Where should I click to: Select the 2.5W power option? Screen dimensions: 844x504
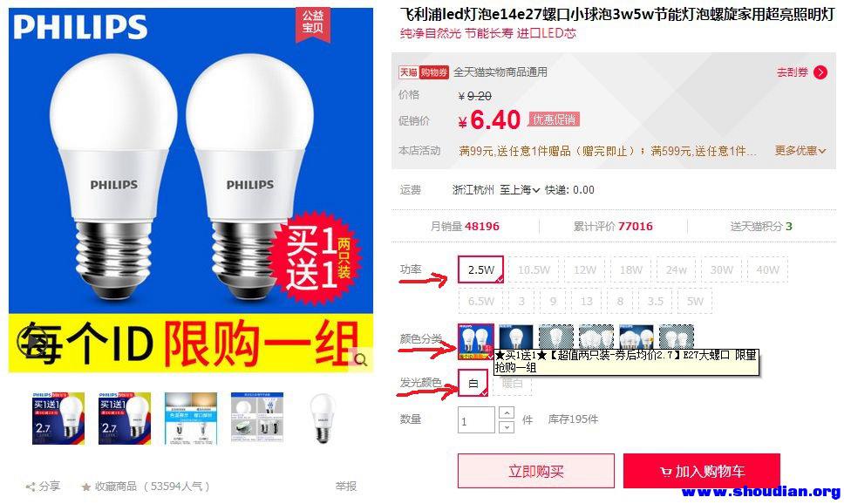point(480,269)
